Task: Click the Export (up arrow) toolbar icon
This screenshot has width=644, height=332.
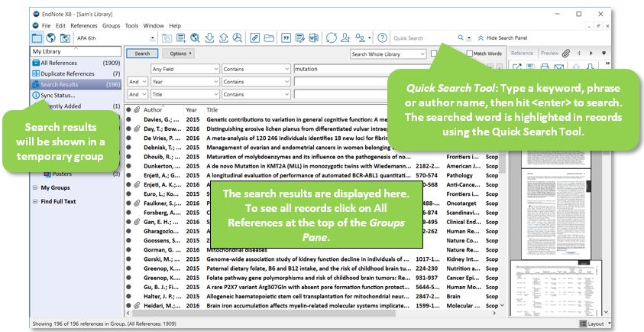Action: click(223, 38)
